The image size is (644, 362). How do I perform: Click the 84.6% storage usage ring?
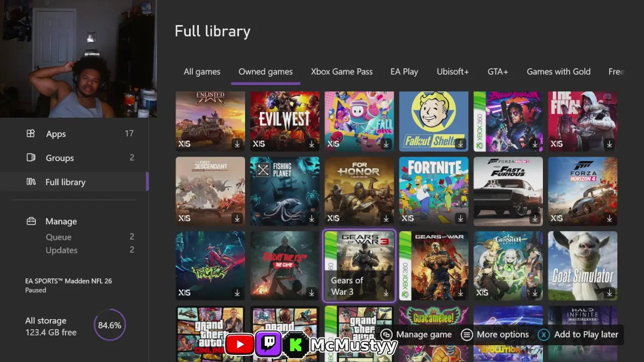[x=110, y=325]
